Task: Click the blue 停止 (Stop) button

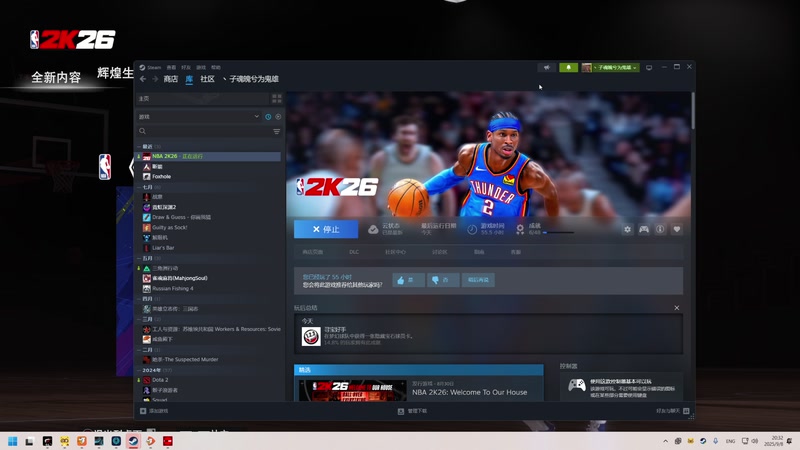Action: 326,229
